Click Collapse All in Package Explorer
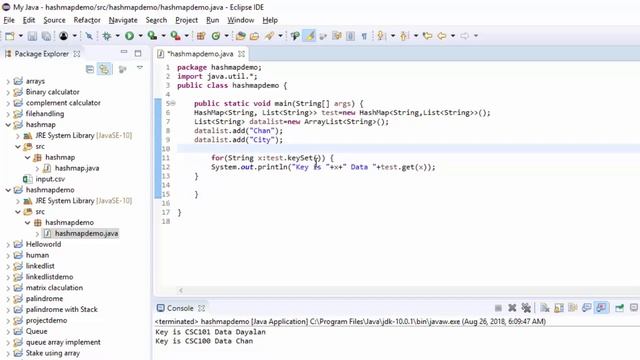The height and width of the screenshot is (360, 640). point(90,69)
